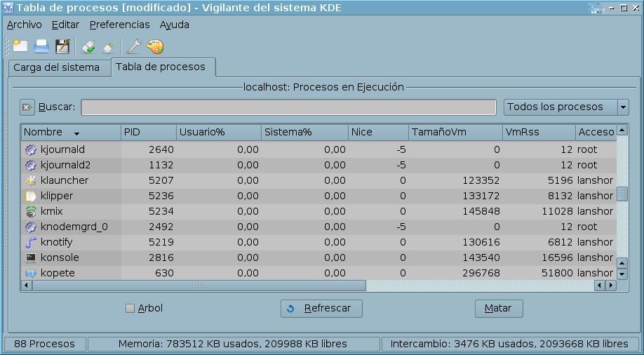Click the Matar button
The width and height of the screenshot is (644, 355).
[x=499, y=309]
